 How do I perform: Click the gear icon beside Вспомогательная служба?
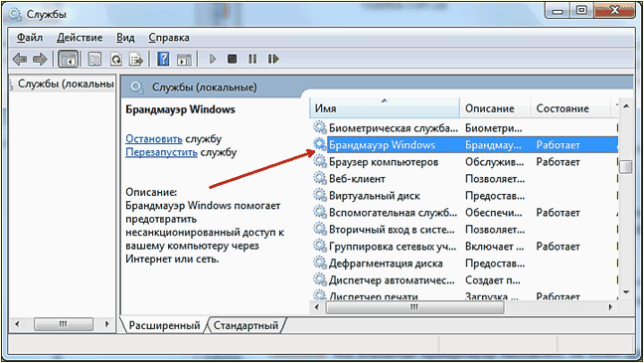[320, 212]
